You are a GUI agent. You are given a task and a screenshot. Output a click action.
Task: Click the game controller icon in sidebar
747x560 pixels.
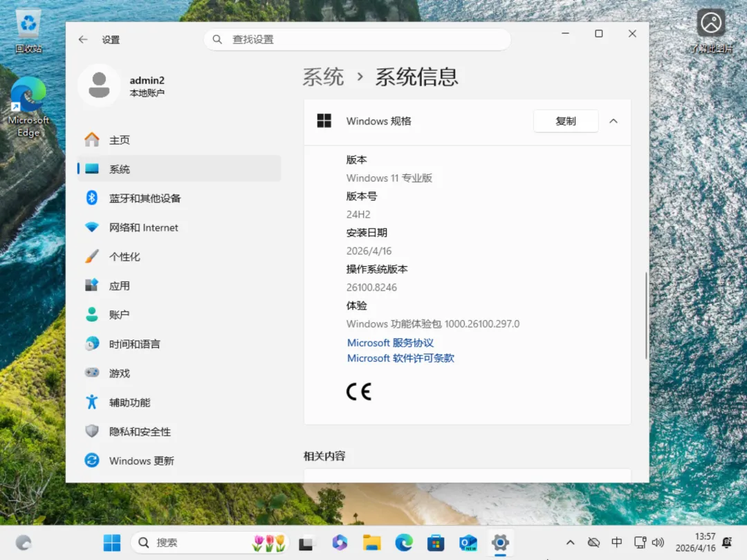[x=91, y=373]
